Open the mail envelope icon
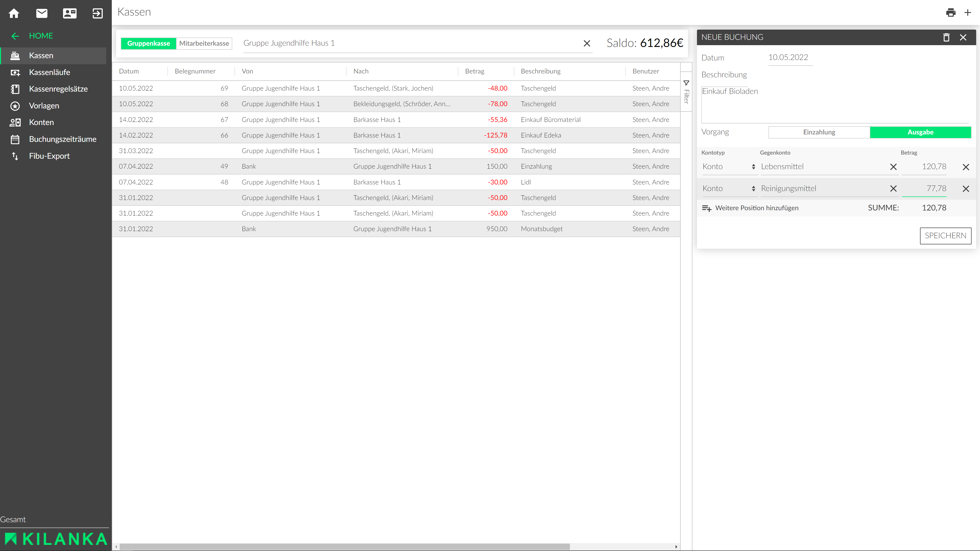Image resolution: width=980 pixels, height=551 pixels. pos(42,13)
